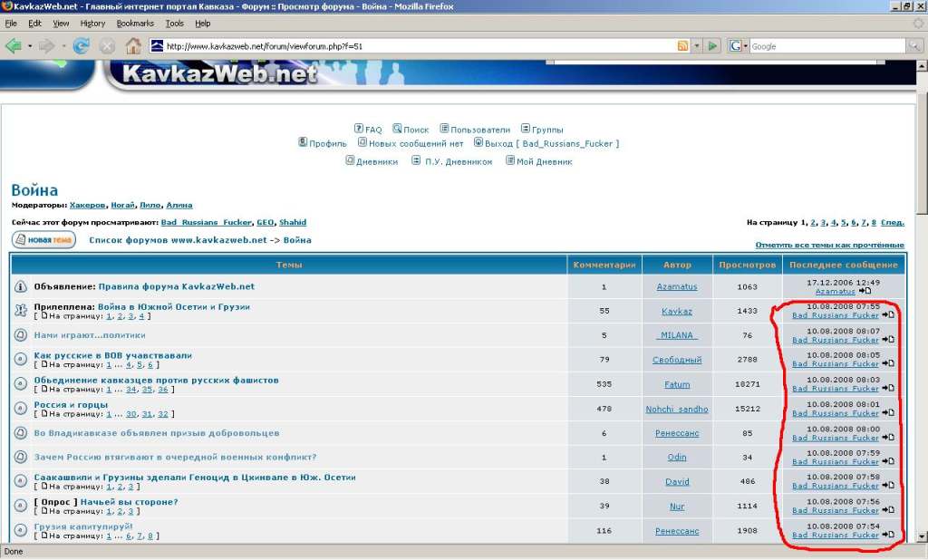This screenshot has height=560, width=928.
Task: Open topic Война в Южной Осетии и Грузии
Action: pos(173,306)
